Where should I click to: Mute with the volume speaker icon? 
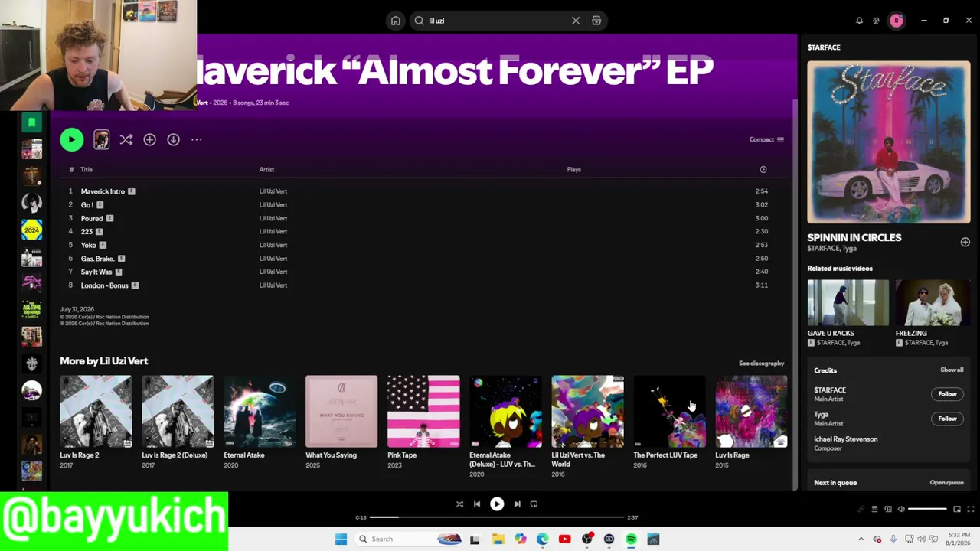pyautogui.click(x=901, y=509)
